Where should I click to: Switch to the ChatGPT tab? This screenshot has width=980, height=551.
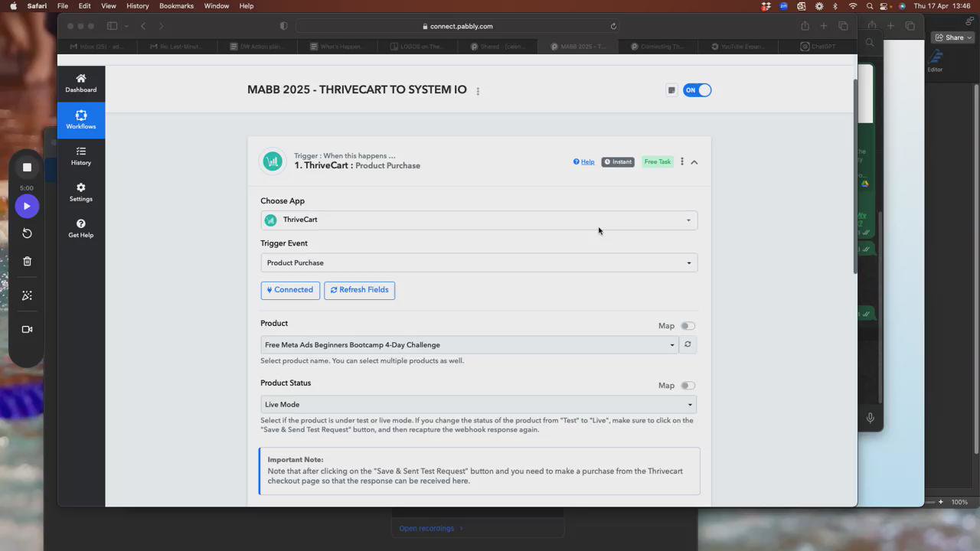pos(817,47)
